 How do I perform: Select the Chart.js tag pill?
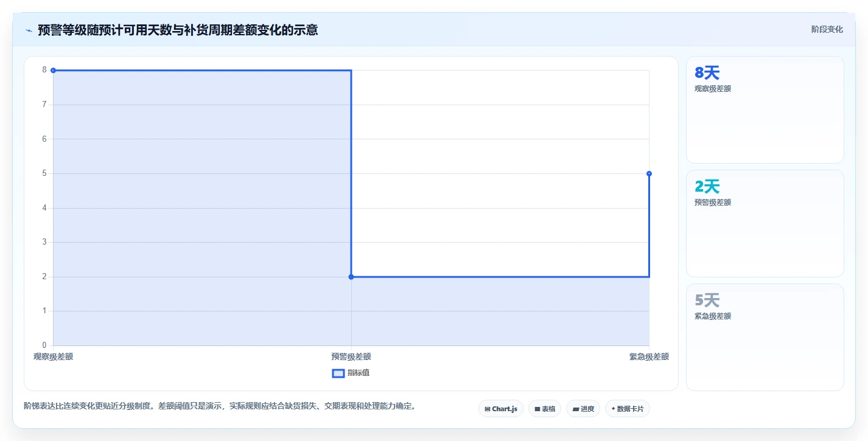click(501, 409)
